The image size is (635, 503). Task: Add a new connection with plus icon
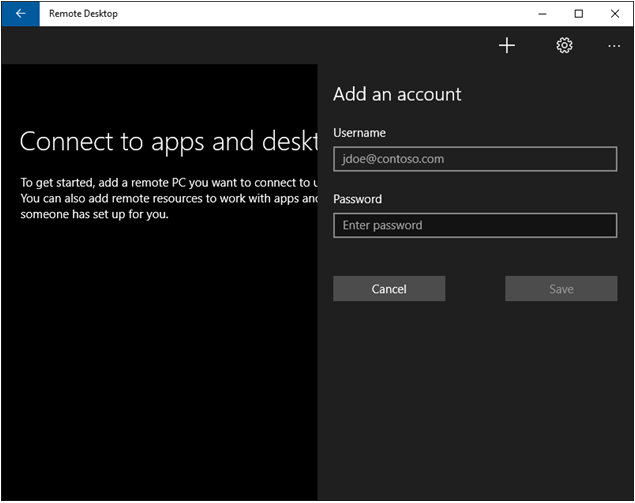click(507, 45)
